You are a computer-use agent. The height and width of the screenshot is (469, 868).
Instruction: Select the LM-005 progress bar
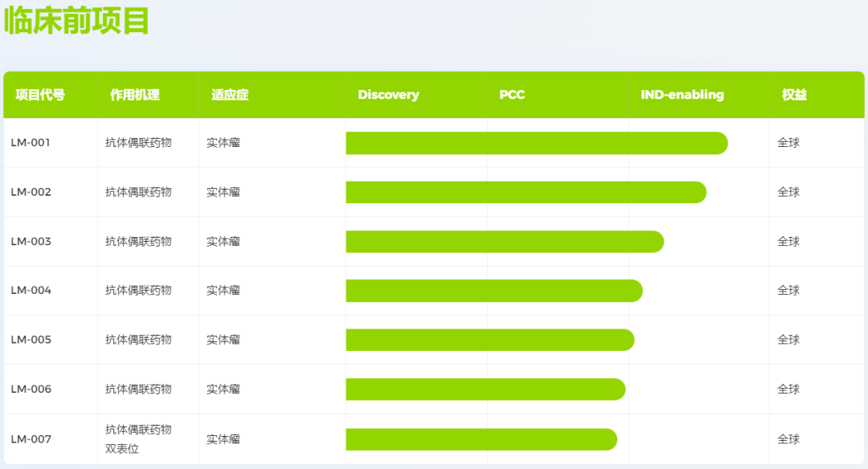pos(489,340)
